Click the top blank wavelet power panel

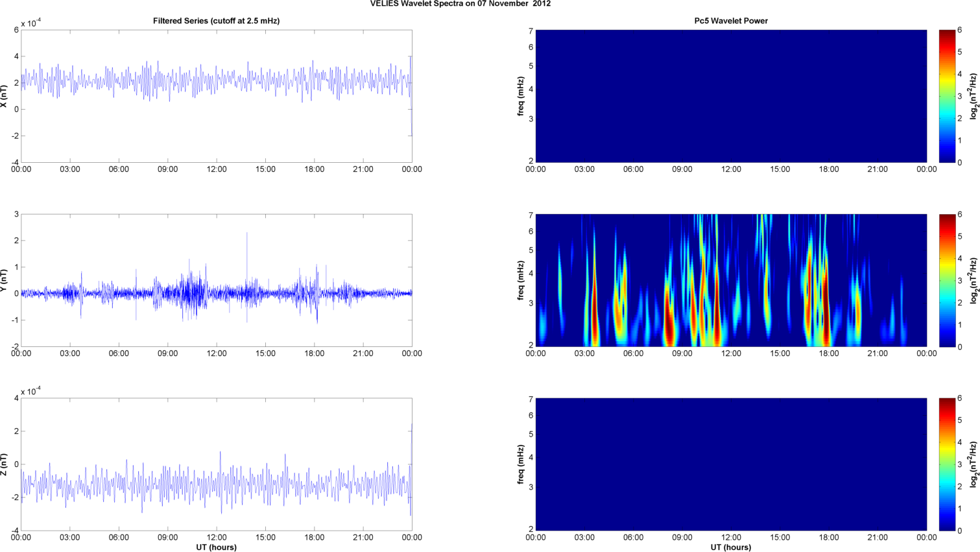pyautogui.click(x=731, y=96)
